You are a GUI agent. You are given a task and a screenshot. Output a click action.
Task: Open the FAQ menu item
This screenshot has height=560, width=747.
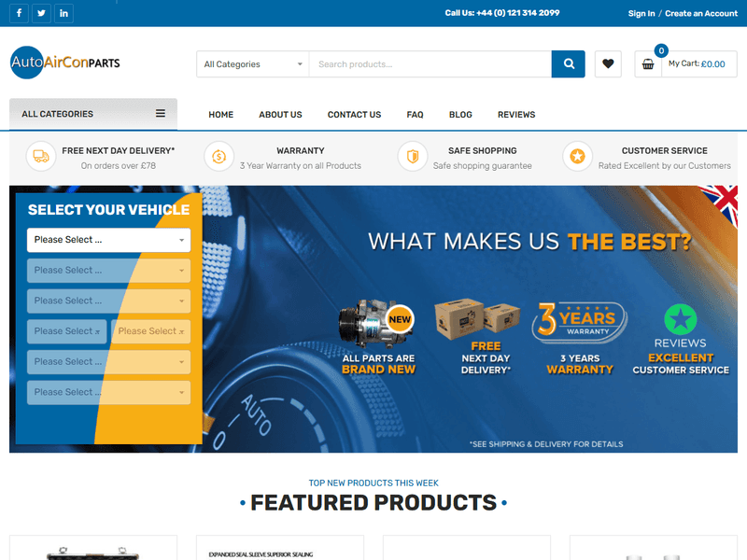415,115
